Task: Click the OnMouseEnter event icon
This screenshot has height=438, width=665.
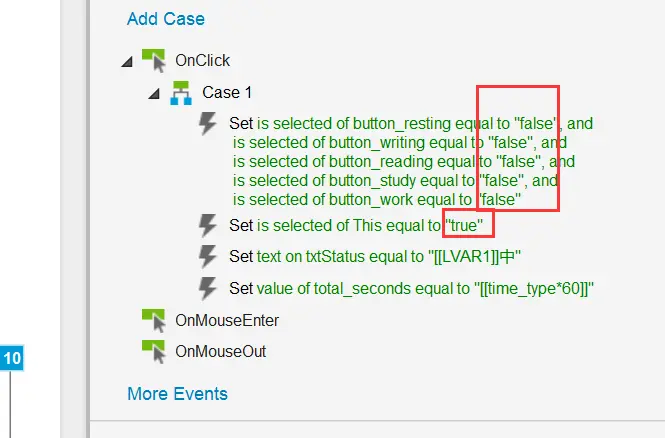Action: click(153, 320)
